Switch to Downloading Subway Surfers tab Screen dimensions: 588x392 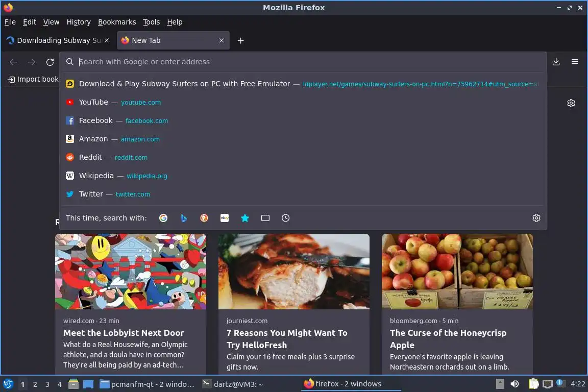pos(58,40)
